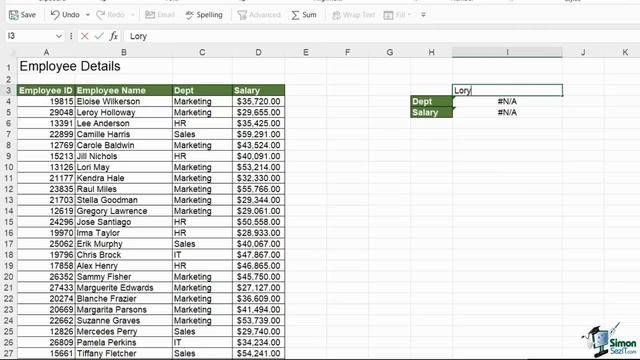Click the green Dept label in column H
The width and height of the screenshot is (640, 360).
431,101
